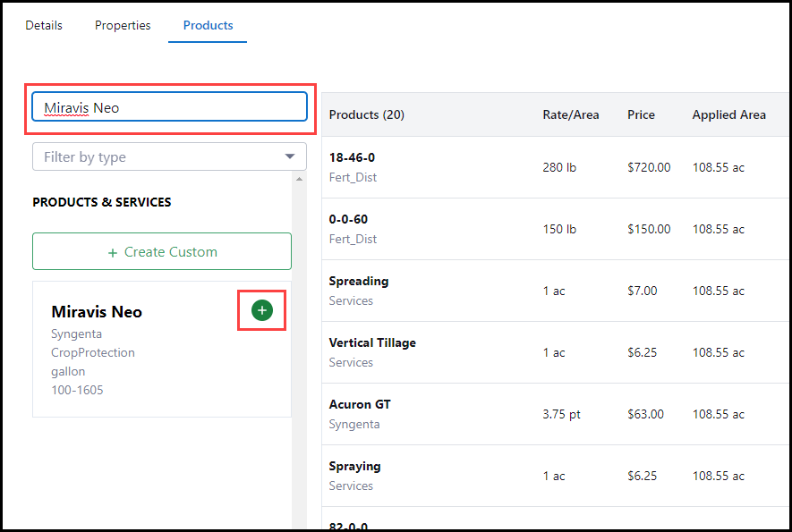Focus the Miravis Neo search field
792x532 pixels.
170,107
